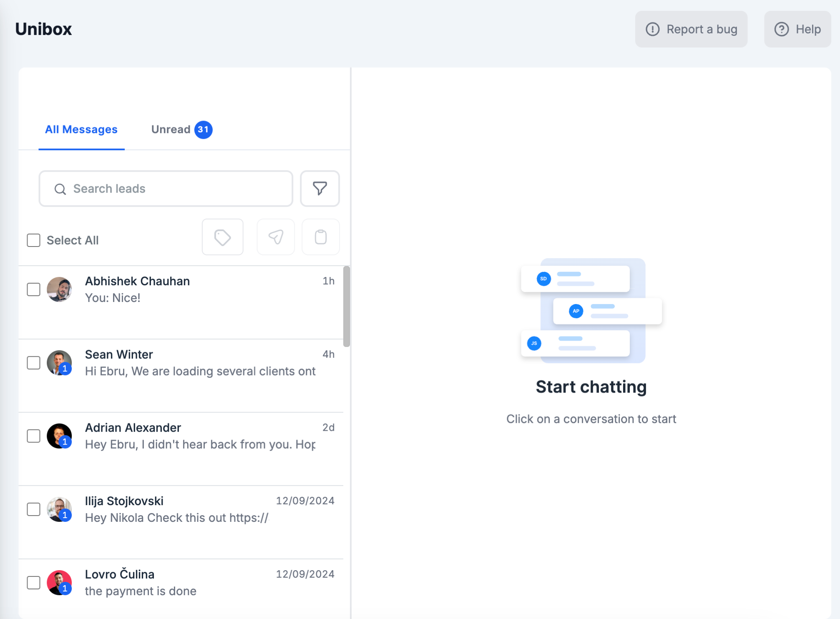Tick the checkbox for Ilija Stojkovski

pyautogui.click(x=34, y=509)
